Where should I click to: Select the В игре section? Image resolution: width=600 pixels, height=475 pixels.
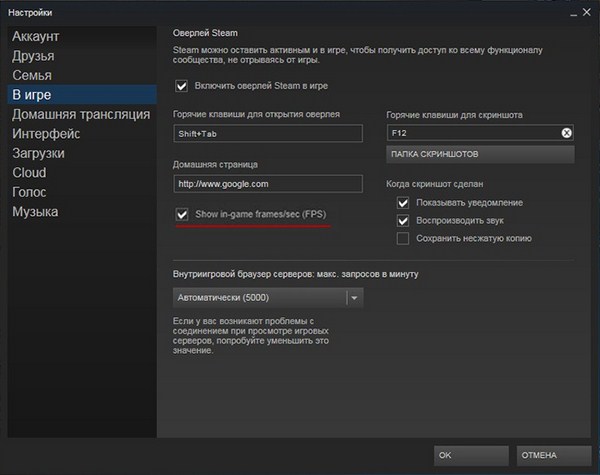pos(82,95)
